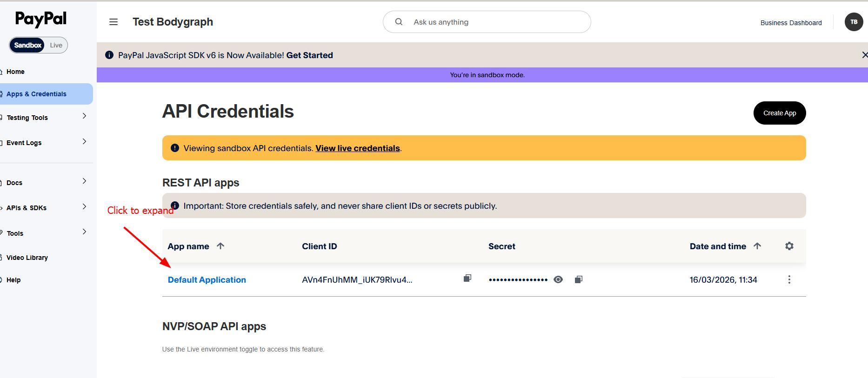The width and height of the screenshot is (868, 378).
Task: Open Video Library from the sidebar
Action: tap(27, 258)
